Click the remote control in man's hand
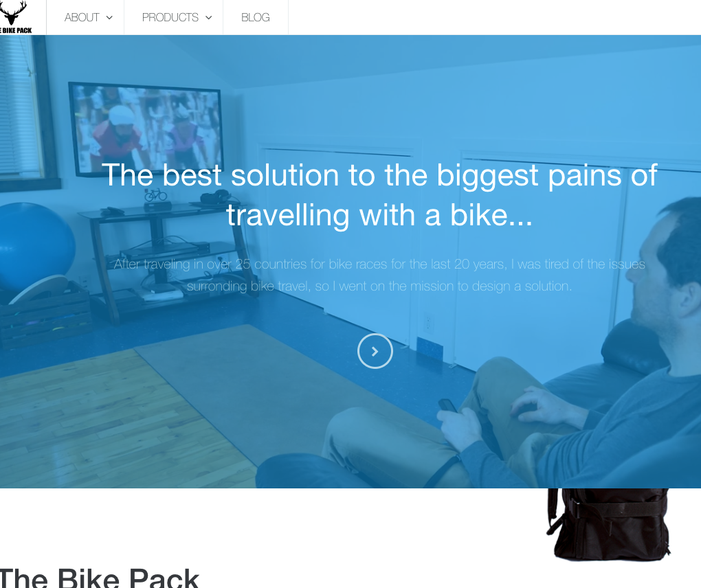The height and width of the screenshot is (588, 701). pos(448,405)
